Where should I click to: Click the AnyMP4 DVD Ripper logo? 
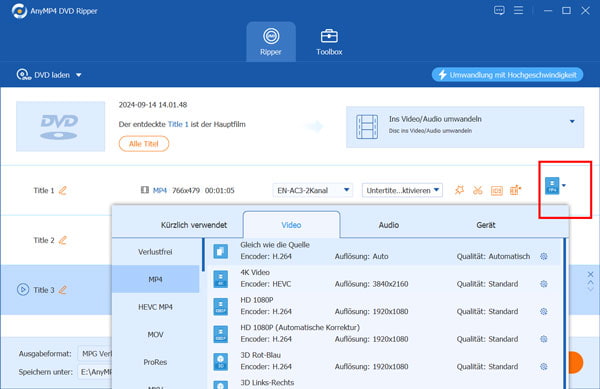[x=19, y=11]
